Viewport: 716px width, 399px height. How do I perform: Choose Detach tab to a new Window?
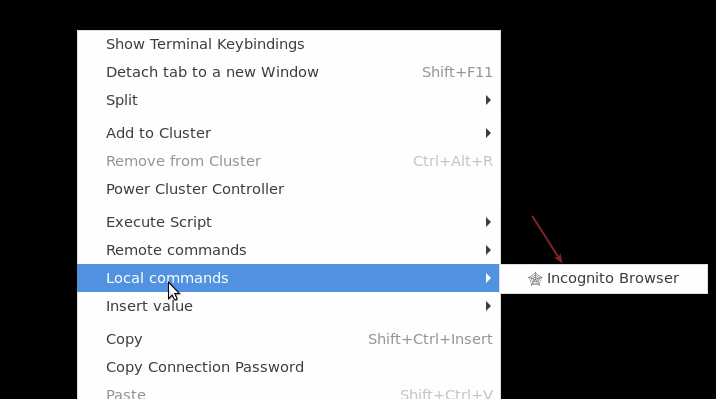(x=289, y=72)
